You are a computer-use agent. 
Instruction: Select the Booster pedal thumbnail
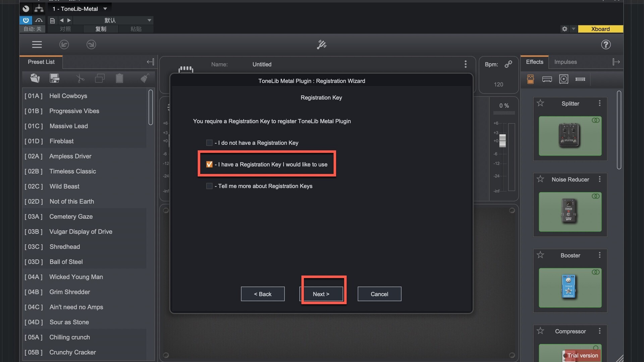(570, 288)
